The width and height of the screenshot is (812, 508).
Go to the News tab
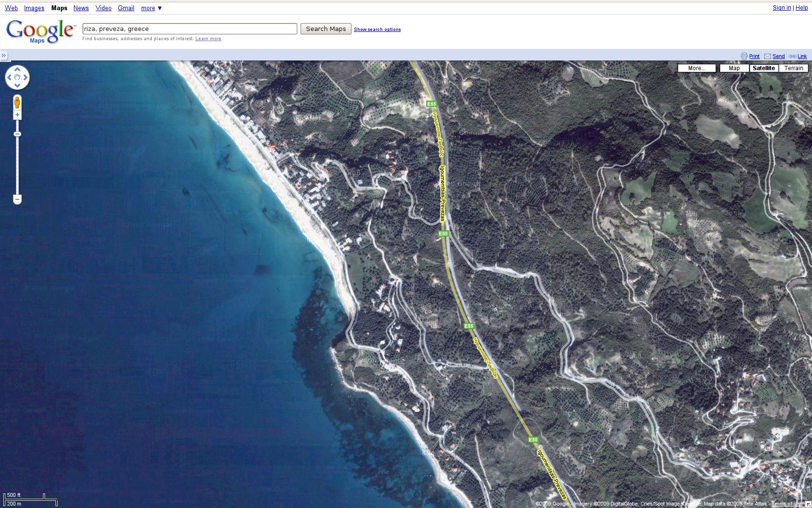tap(81, 8)
